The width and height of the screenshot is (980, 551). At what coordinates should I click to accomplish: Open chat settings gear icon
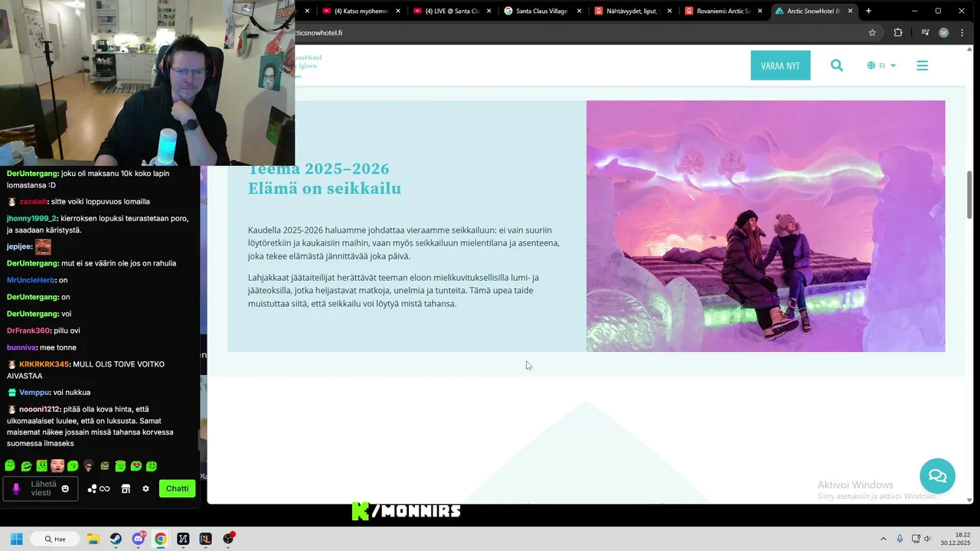point(145,489)
